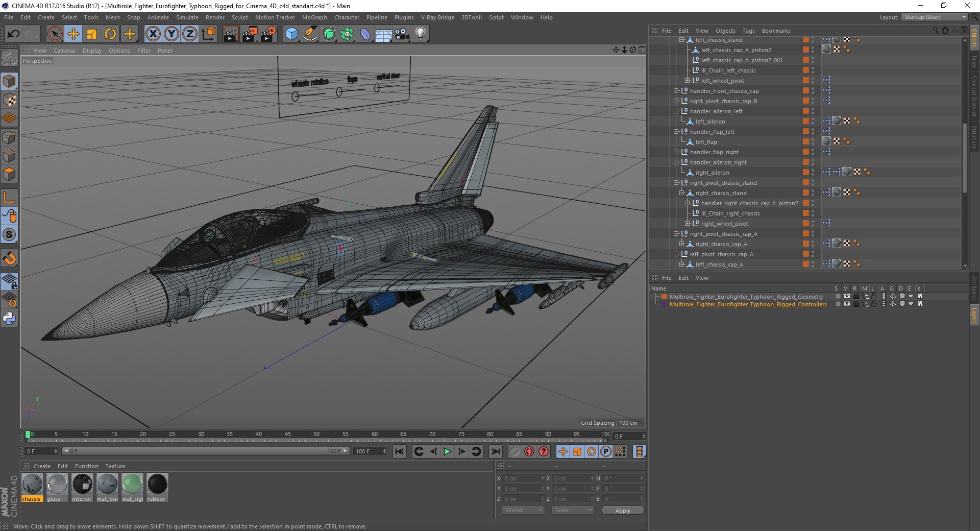The width and height of the screenshot is (980, 531).
Task: Add a Light object
Action: [421, 34]
